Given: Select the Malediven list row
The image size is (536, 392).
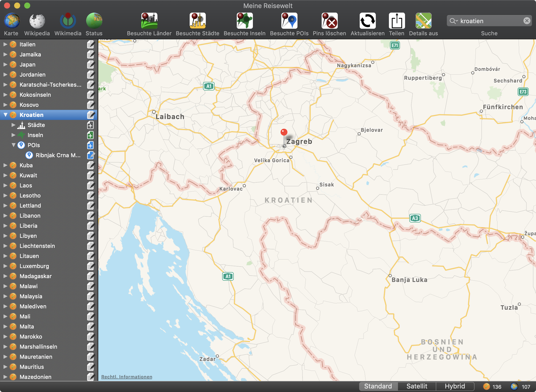Looking at the screenshot, I should click(49, 306).
